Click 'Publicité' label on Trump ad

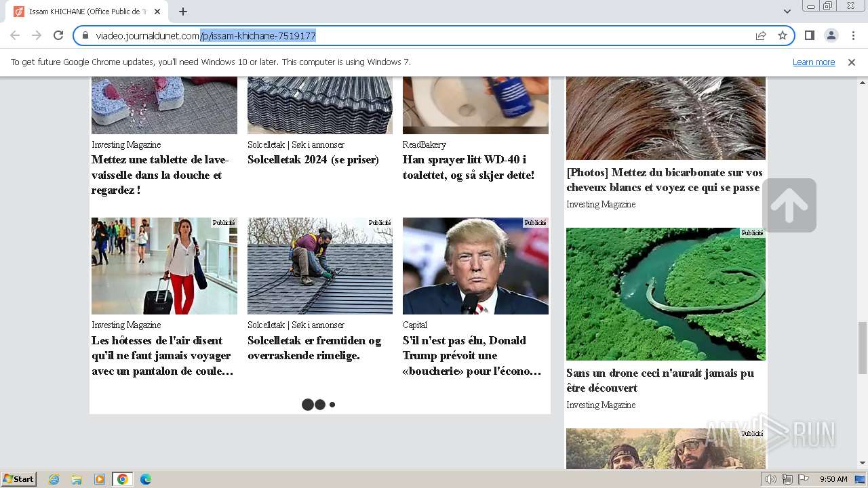point(535,222)
